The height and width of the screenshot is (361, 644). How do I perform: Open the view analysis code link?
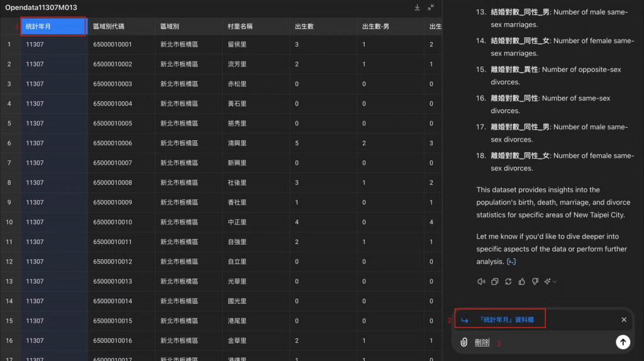coord(511,262)
